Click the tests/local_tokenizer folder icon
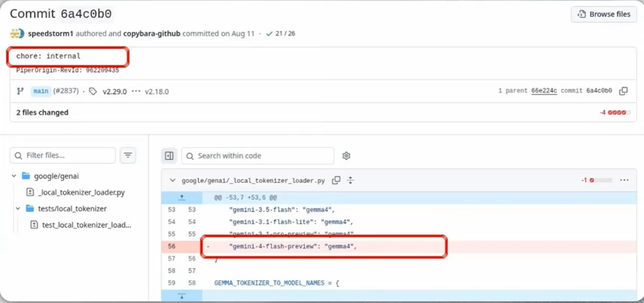This screenshot has width=644, height=303. [x=30, y=209]
